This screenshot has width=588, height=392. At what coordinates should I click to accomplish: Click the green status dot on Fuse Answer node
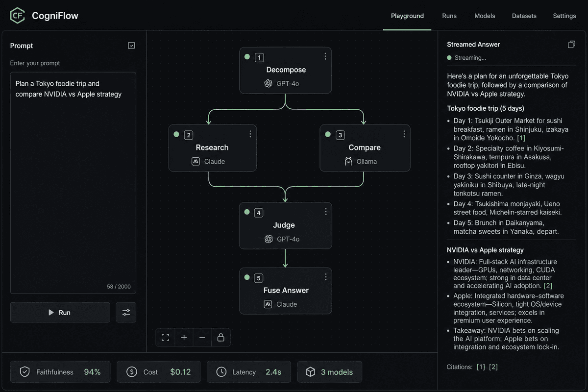point(247,277)
